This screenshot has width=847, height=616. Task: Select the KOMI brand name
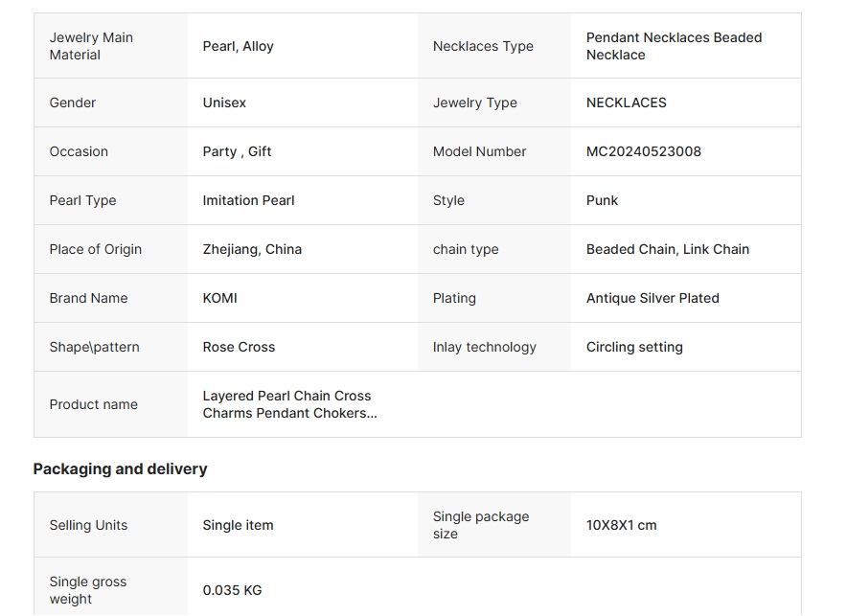[219, 298]
